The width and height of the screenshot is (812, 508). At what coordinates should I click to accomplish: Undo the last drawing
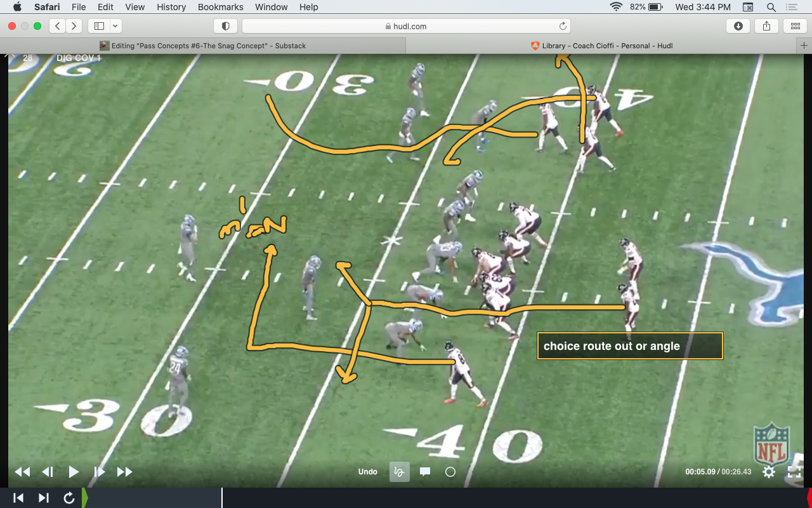[x=368, y=472]
